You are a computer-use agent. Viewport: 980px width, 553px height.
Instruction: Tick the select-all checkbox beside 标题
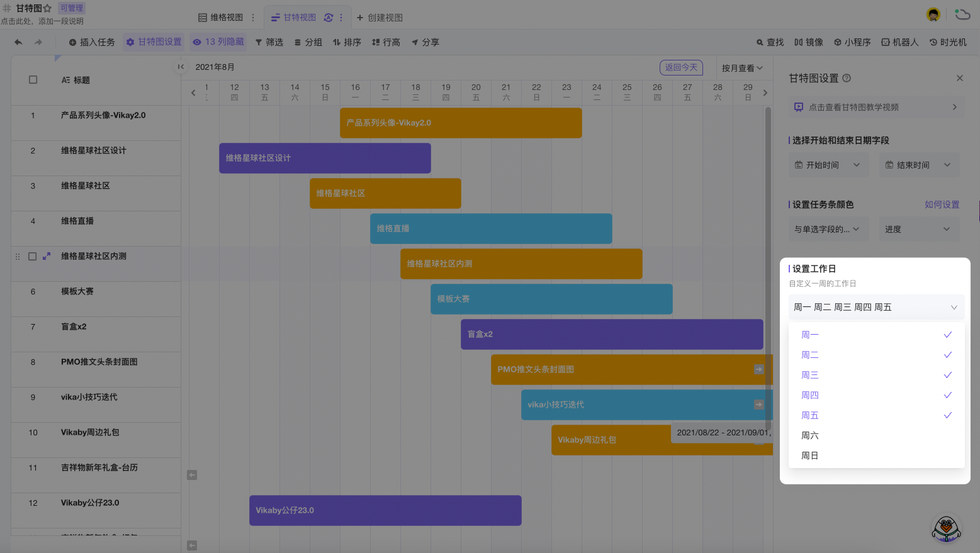point(33,80)
